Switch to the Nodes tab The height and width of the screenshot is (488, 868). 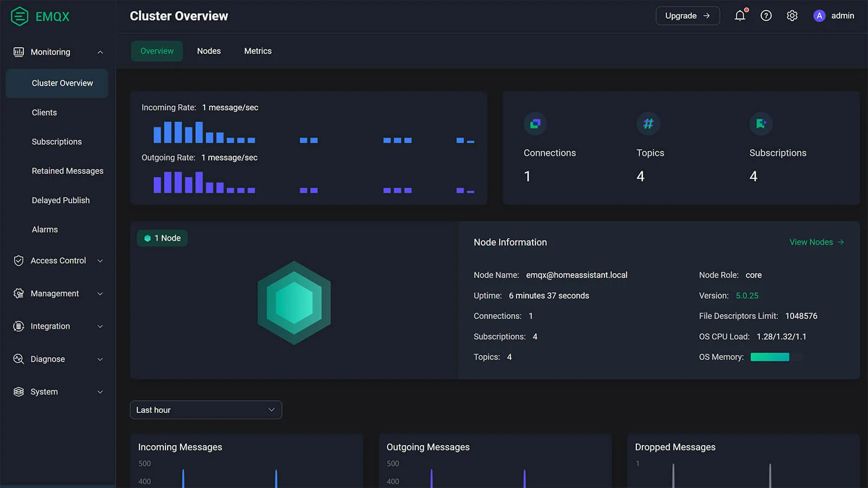(209, 51)
